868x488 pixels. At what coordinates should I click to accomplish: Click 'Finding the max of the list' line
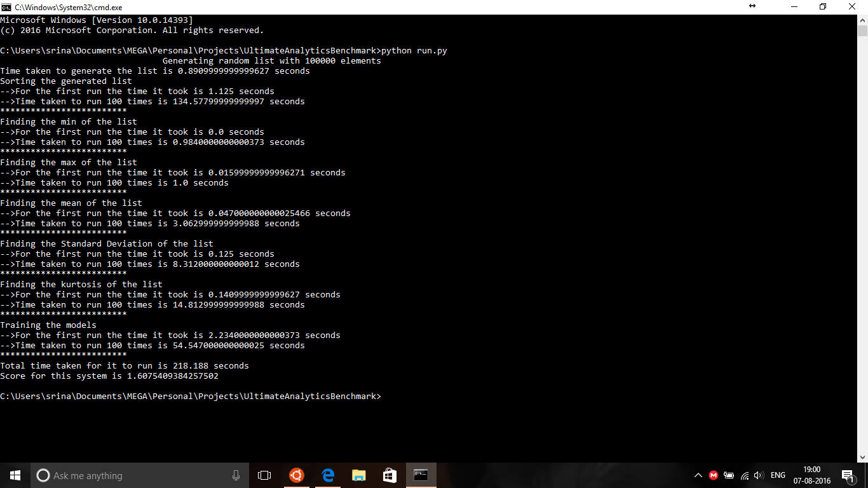tap(69, 163)
